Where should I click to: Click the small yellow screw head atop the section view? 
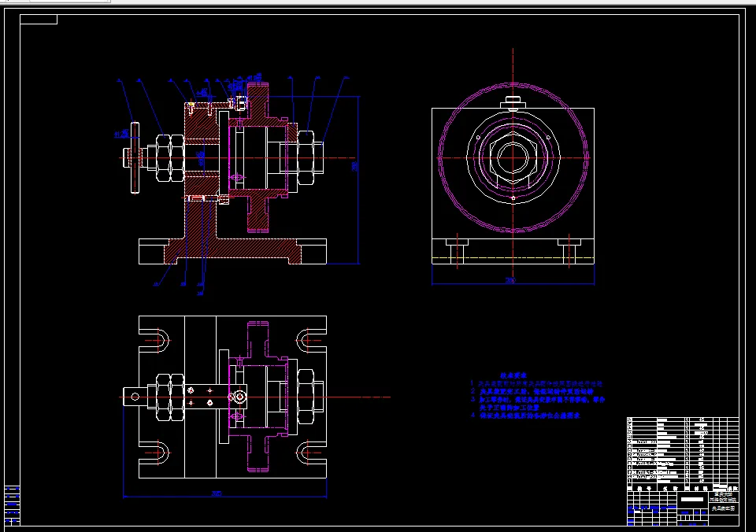pos(191,104)
